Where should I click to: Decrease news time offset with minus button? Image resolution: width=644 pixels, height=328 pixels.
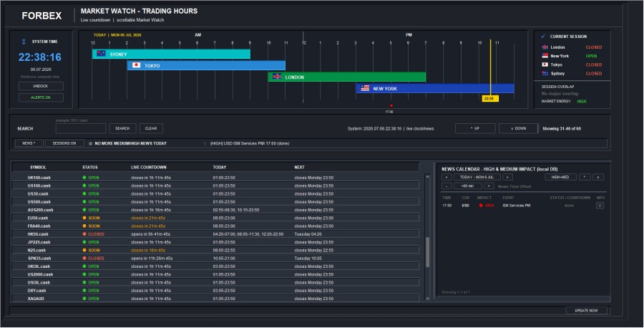(447, 186)
